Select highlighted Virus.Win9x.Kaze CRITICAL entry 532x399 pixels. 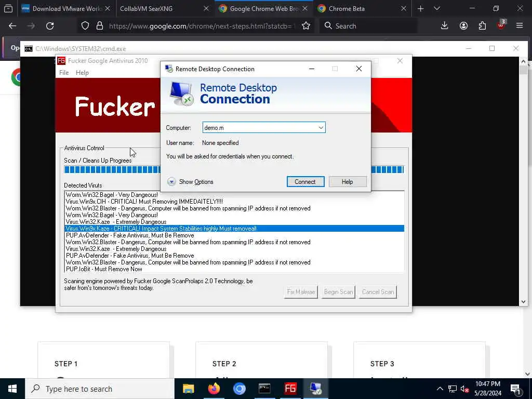234,229
